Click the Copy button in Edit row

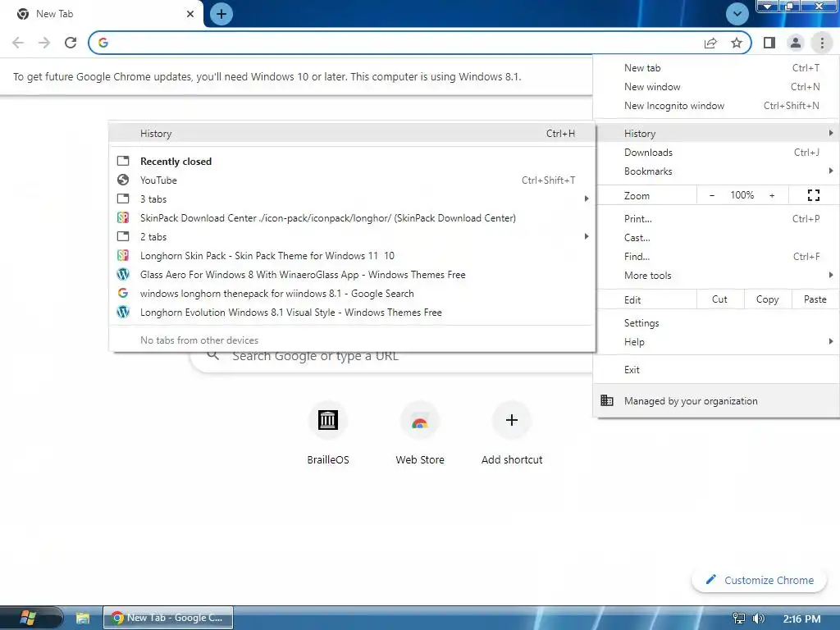click(x=768, y=299)
